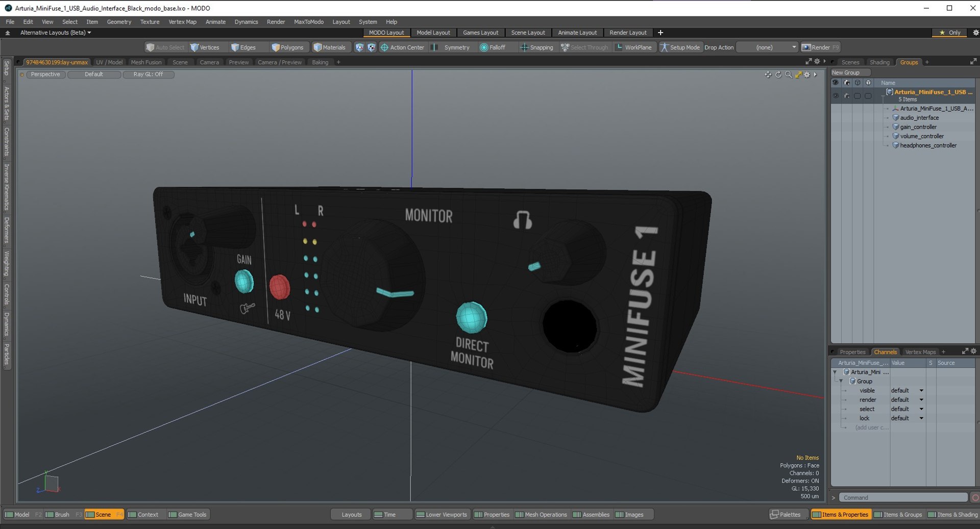Click the add layout plus button
This screenshot has height=529, width=980.
(x=660, y=33)
